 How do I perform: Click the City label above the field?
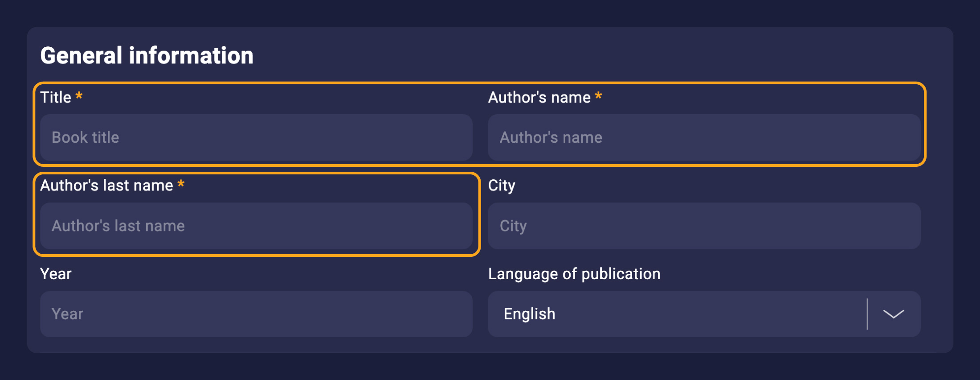pyautogui.click(x=502, y=186)
